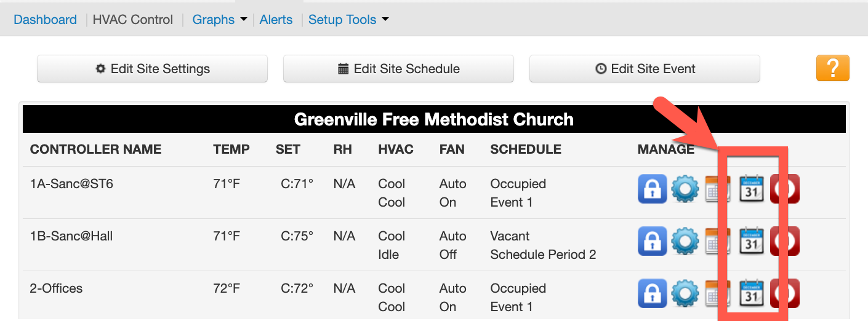Open orange schedule grid icon for 1A-Sanc@ST6
868x321 pixels.
pos(715,188)
